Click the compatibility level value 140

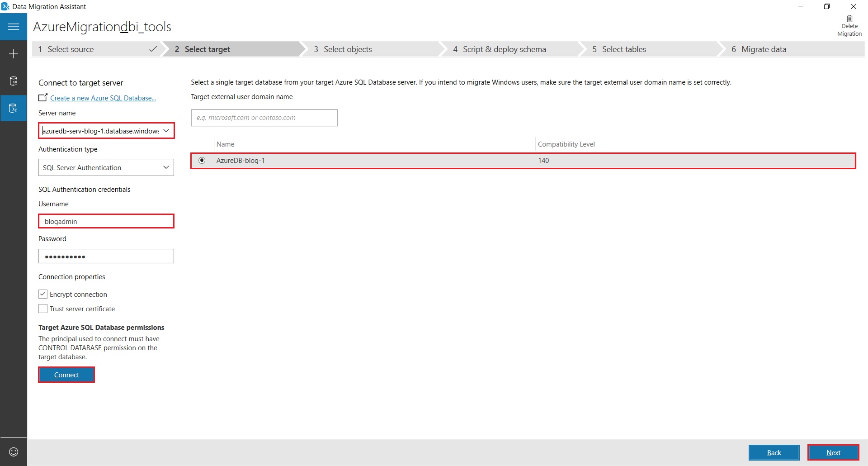tap(543, 160)
